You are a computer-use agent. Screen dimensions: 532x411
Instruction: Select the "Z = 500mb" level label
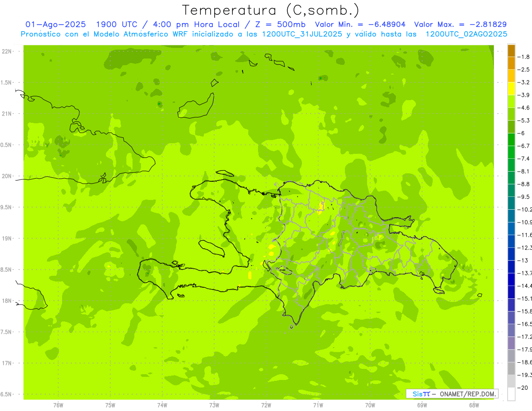point(279,24)
